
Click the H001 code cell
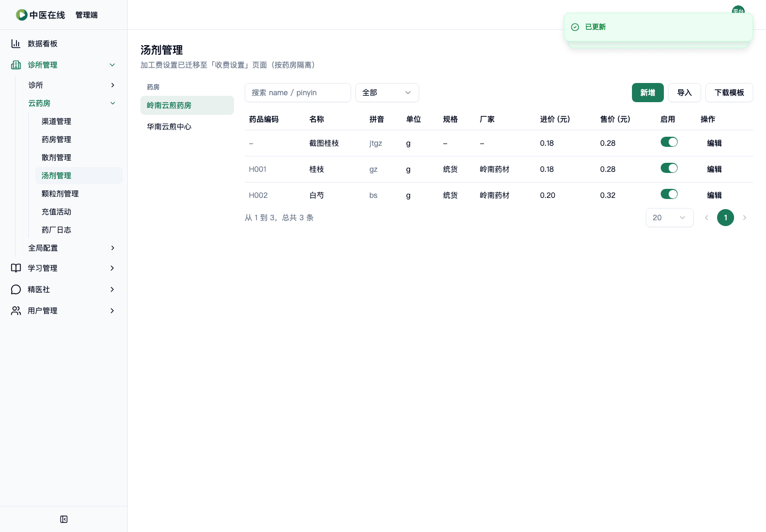(x=257, y=169)
